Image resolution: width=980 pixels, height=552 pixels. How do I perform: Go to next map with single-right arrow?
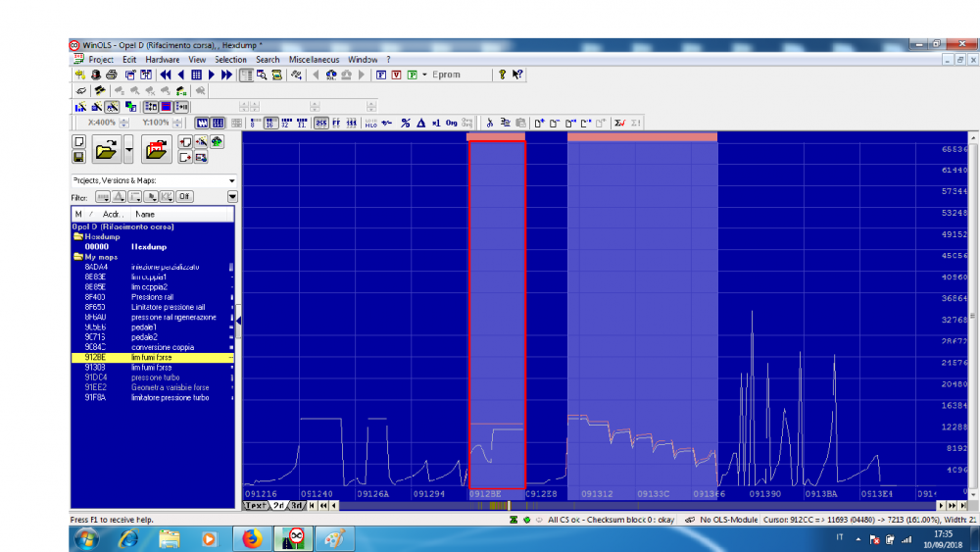point(212,75)
